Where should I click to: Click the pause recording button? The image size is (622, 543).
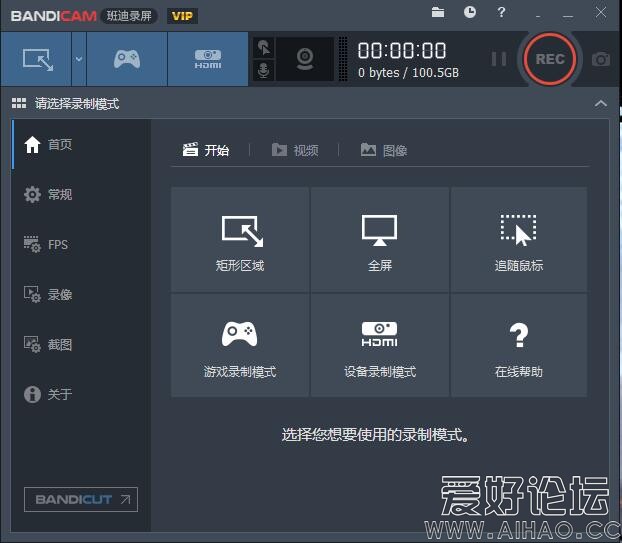pyautogui.click(x=499, y=59)
